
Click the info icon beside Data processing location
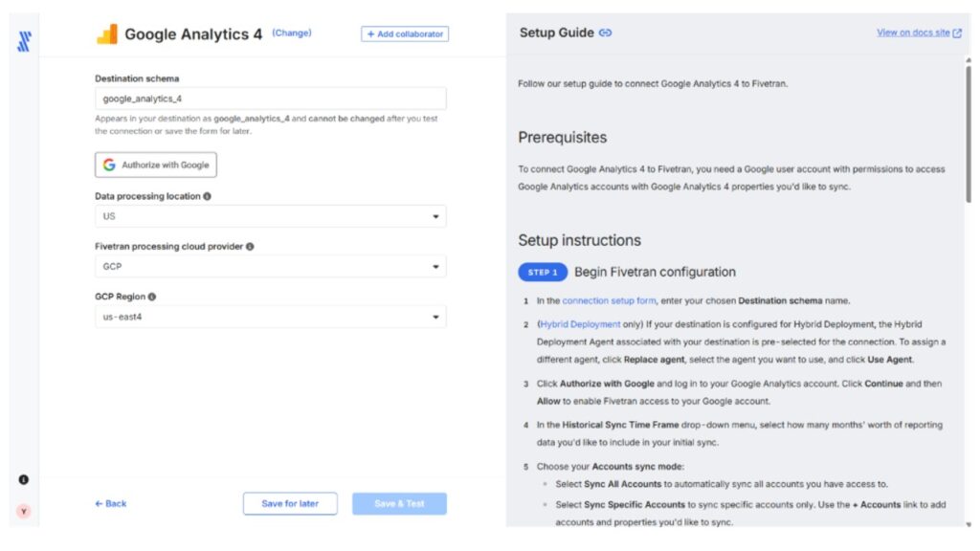[207, 196]
